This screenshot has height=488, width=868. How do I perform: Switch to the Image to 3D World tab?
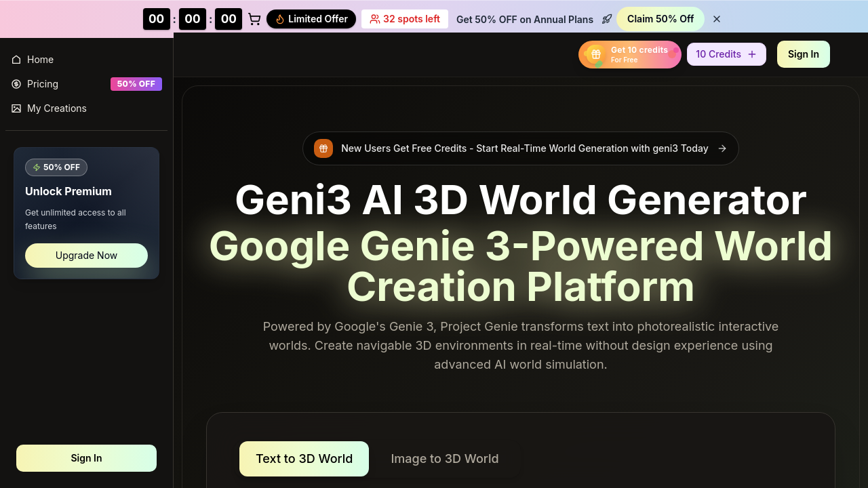coord(445,459)
